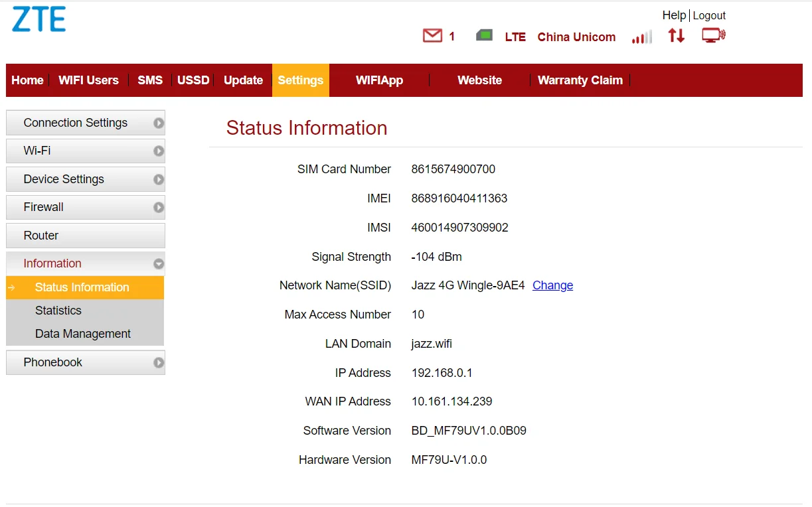Select the Settings tab

301,80
